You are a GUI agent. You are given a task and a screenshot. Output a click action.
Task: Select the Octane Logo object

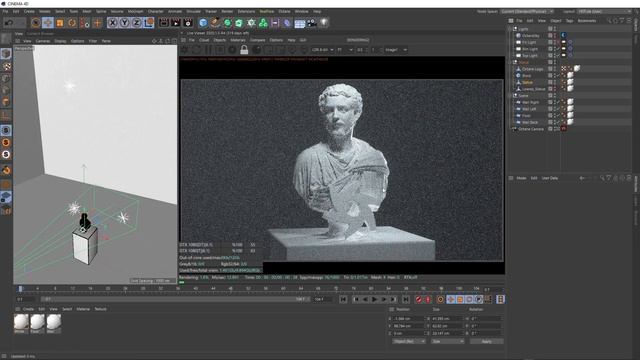[532, 69]
